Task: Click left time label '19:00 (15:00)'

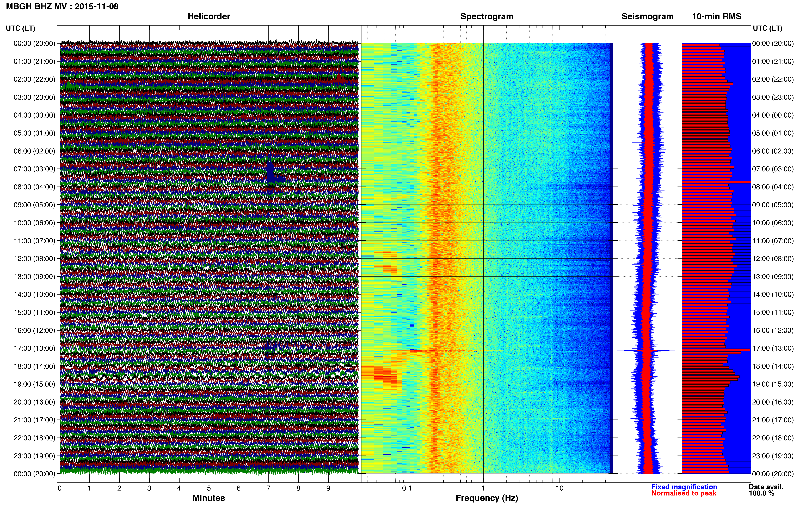Action: point(34,384)
